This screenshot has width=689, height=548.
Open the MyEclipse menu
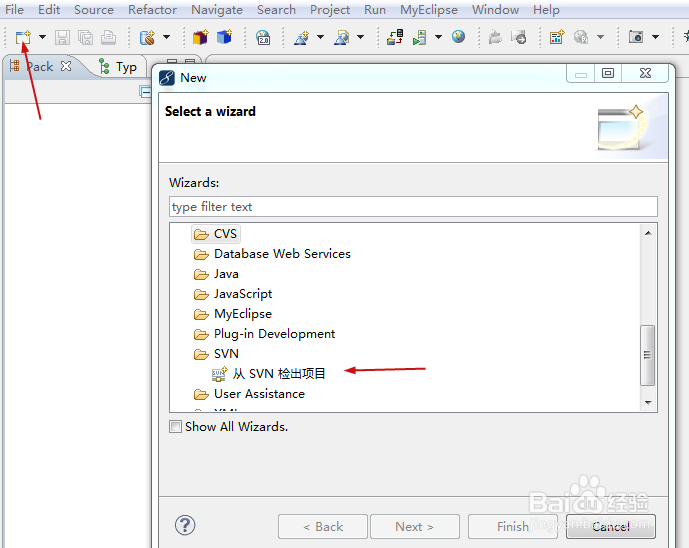[428, 10]
